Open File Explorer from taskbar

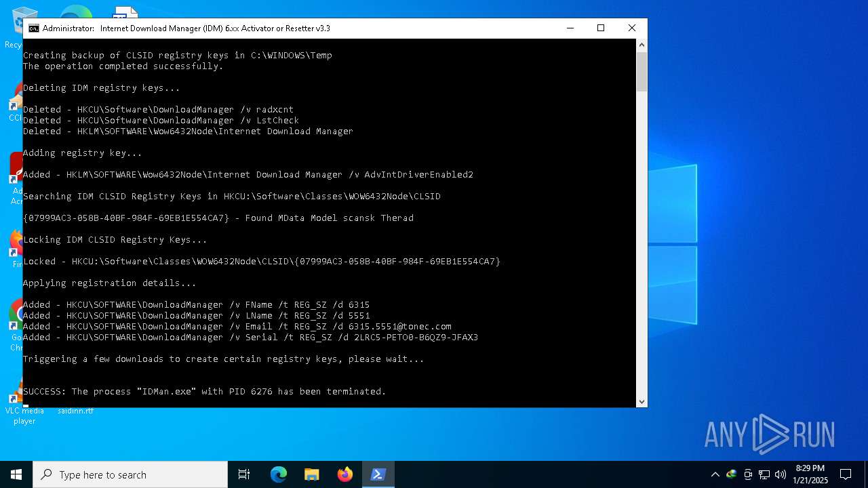(311, 474)
